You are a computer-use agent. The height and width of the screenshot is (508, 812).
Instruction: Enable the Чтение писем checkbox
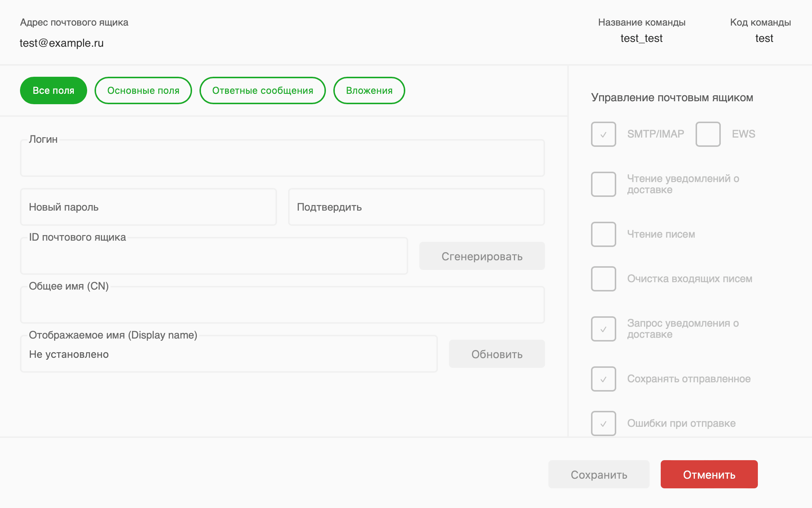point(603,234)
